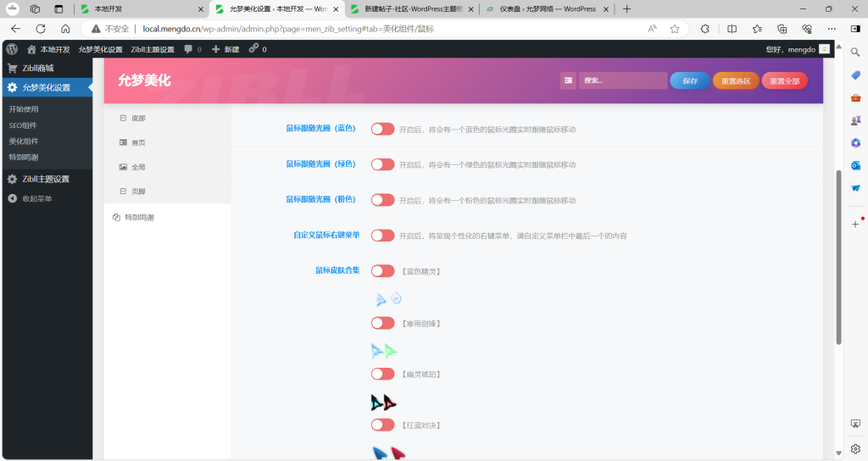Click the WordPress logo in admin bar
868x461 pixels.
pyautogui.click(x=11, y=49)
